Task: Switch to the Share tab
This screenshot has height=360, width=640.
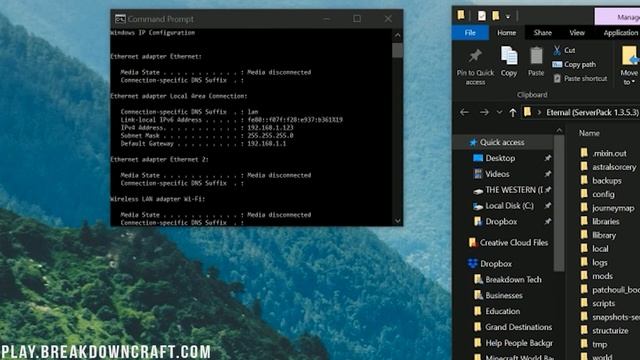Action: [542, 33]
